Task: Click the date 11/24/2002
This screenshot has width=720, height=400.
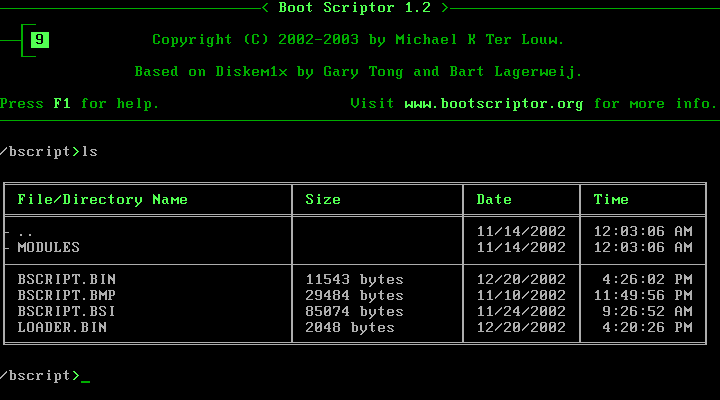Action: click(521, 312)
